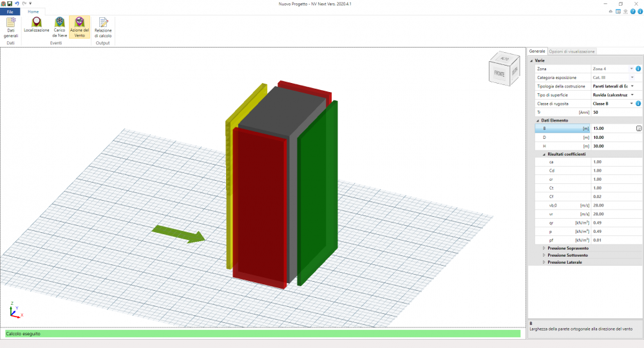Select the ca coefficient row
The width and height of the screenshot is (644, 348).
(588, 162)
